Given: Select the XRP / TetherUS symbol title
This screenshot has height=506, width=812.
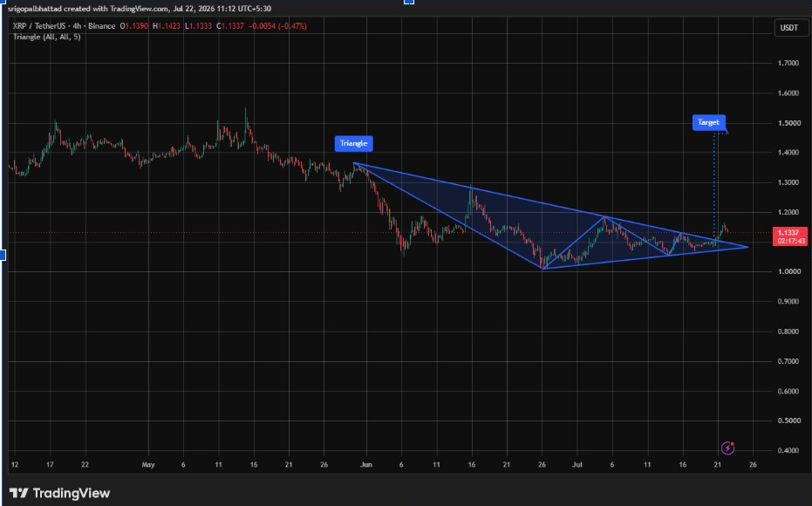Looking at the screenshot, I should coord(38,26).
